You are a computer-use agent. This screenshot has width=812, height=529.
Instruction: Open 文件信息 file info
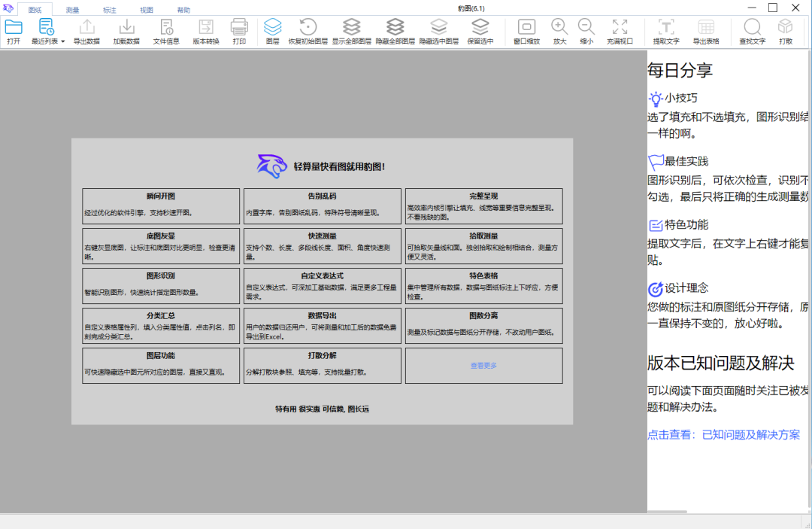pyautogui.click(x=166, y=32)
